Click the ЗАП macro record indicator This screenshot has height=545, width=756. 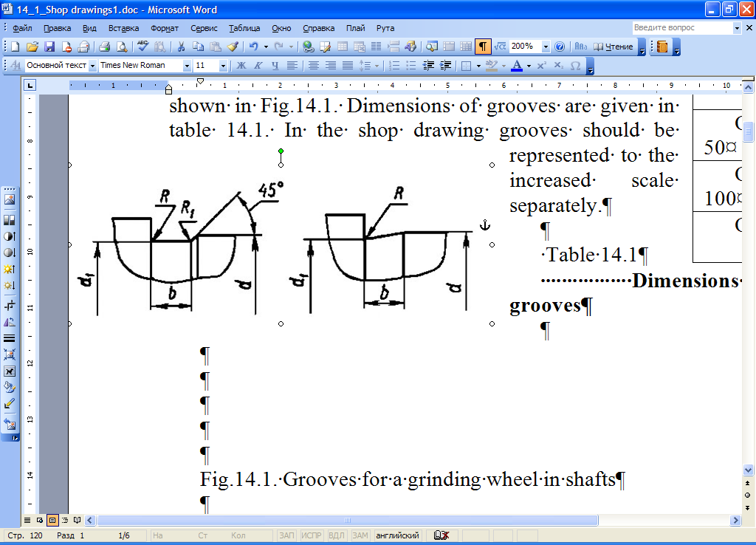click(x=287, y=535)
